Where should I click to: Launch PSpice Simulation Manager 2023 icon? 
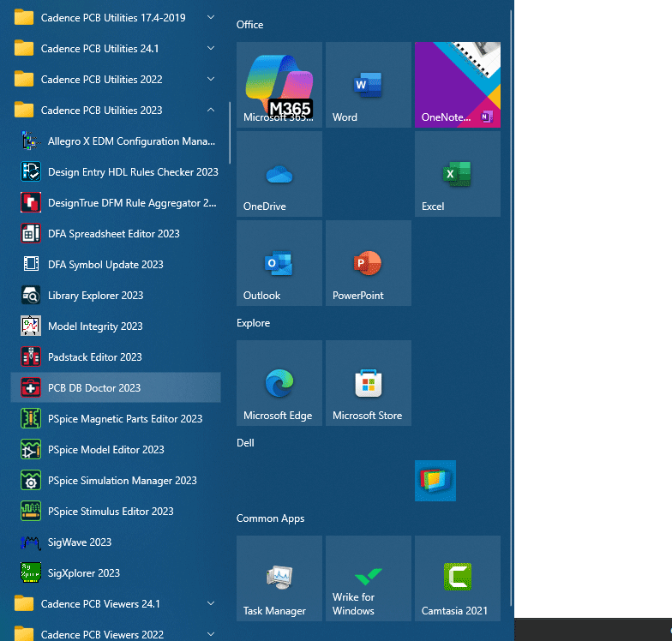(31, 480)
